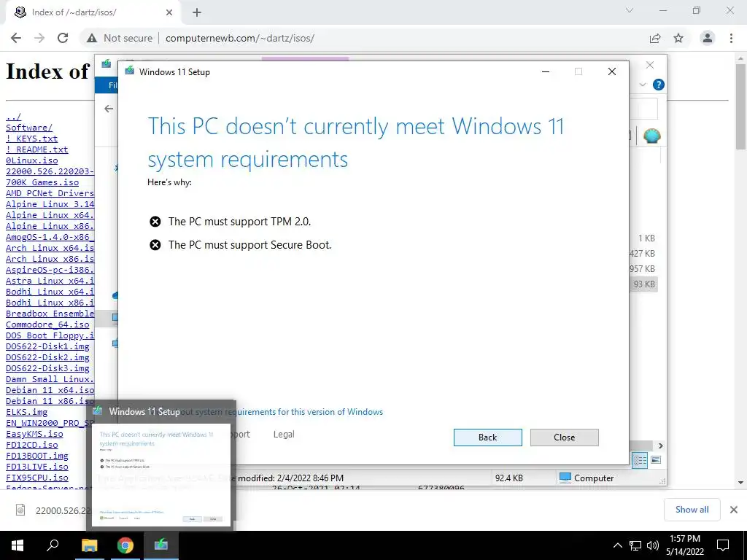The height and width of the screenshot is (560, 747).
Task: Click Windows 11 Setup taskbar icon
Action: [161, 545]
